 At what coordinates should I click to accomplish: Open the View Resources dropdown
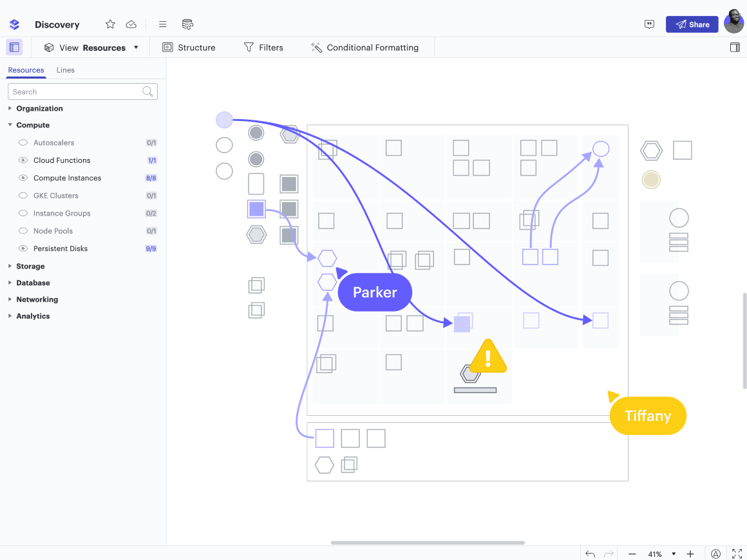[91, 48]
